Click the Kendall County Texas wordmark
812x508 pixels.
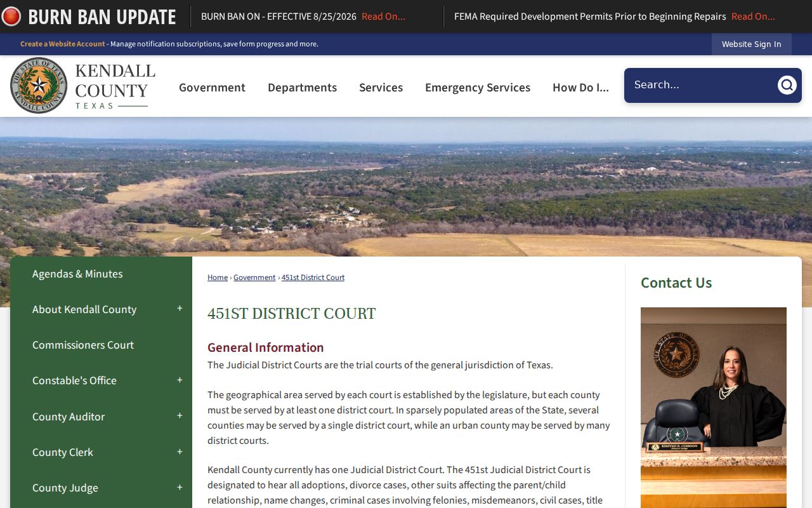pyautogui.click(x=115, y=86)
